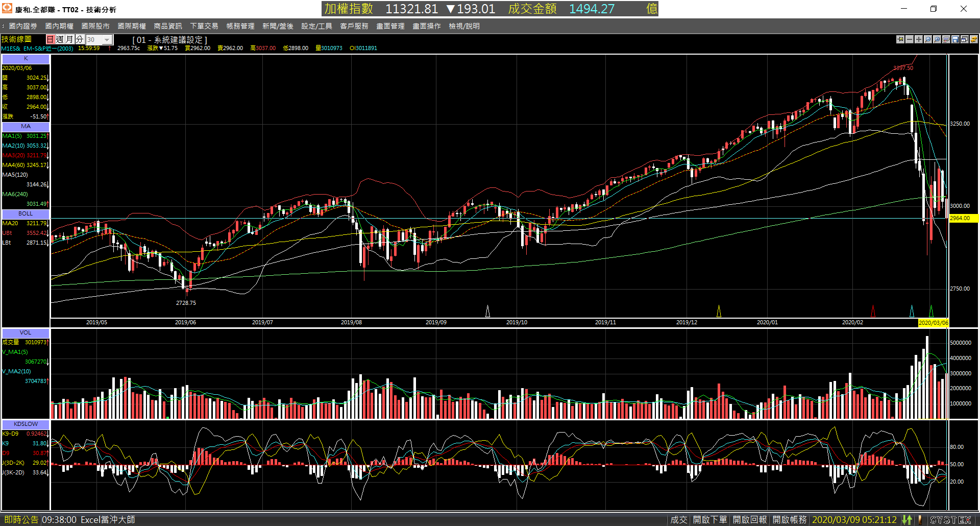
Task: Click the 2728.75 low price label
Action: [186, 303]
